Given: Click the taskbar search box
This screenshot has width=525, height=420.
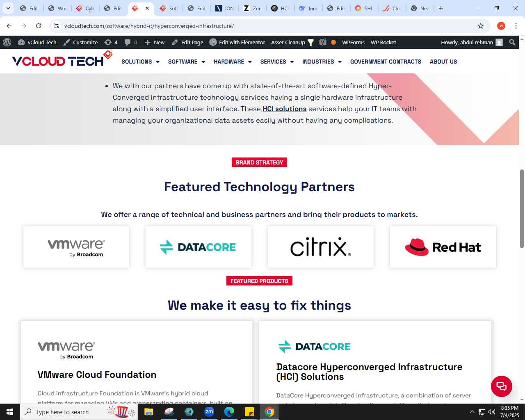Looking at the screenshot, I should [x=79, y=412].
